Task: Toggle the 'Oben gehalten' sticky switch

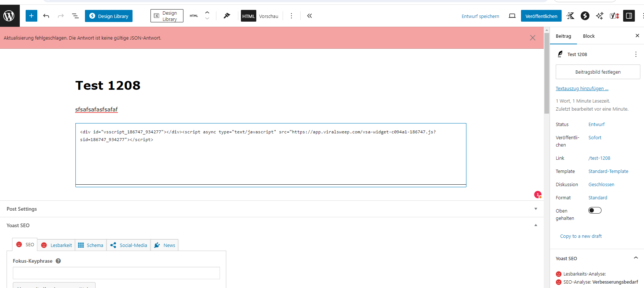Action: coord(595,210)
